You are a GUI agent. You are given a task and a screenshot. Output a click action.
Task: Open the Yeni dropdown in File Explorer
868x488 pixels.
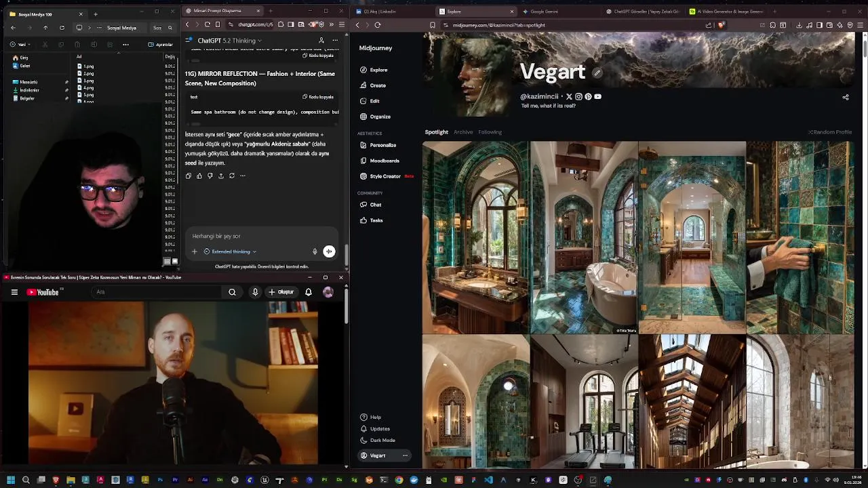coord(20,45)
